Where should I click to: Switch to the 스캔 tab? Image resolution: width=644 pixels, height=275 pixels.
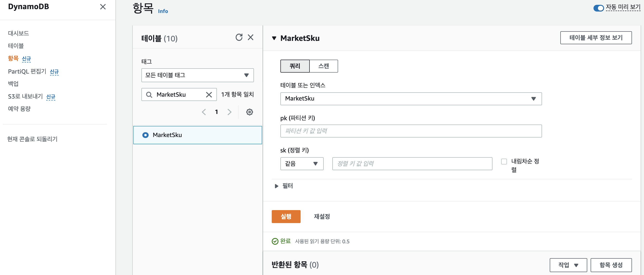(323, 66)
